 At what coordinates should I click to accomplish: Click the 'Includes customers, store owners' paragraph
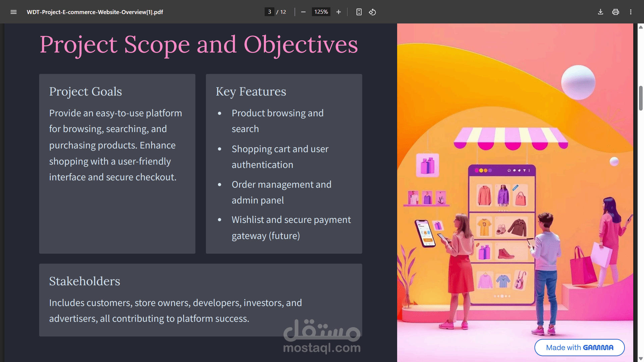175,311
